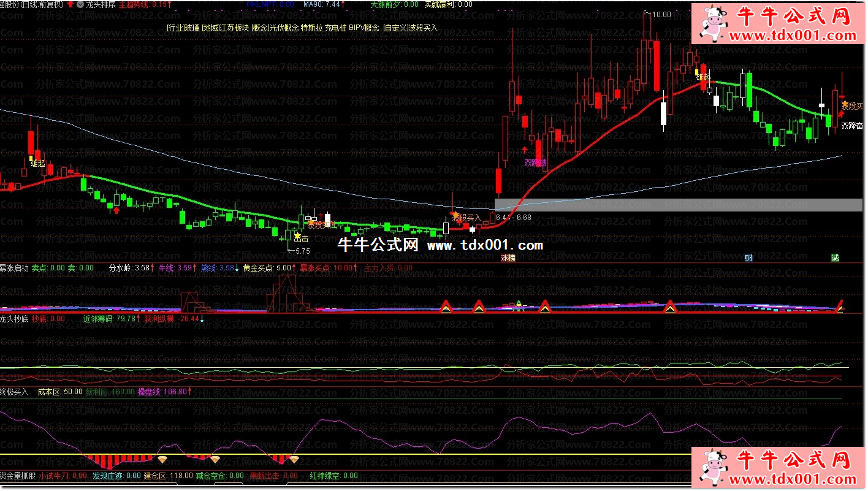
Task: Open the 充电桩 concept tag
Action: coord(335,28)
